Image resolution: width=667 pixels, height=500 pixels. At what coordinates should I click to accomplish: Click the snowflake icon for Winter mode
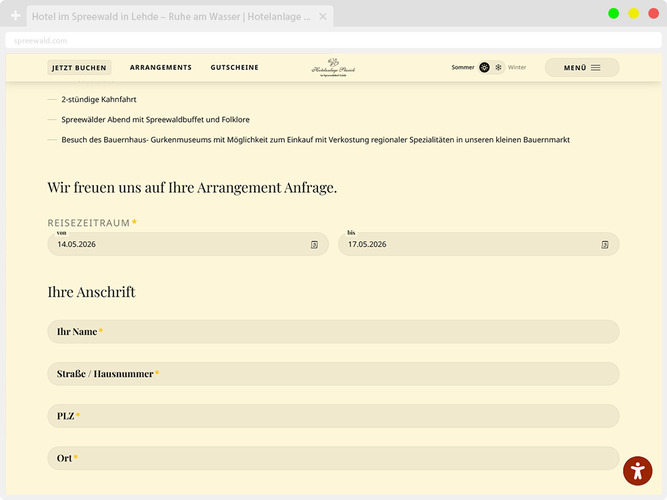click(x=498, y=68)
